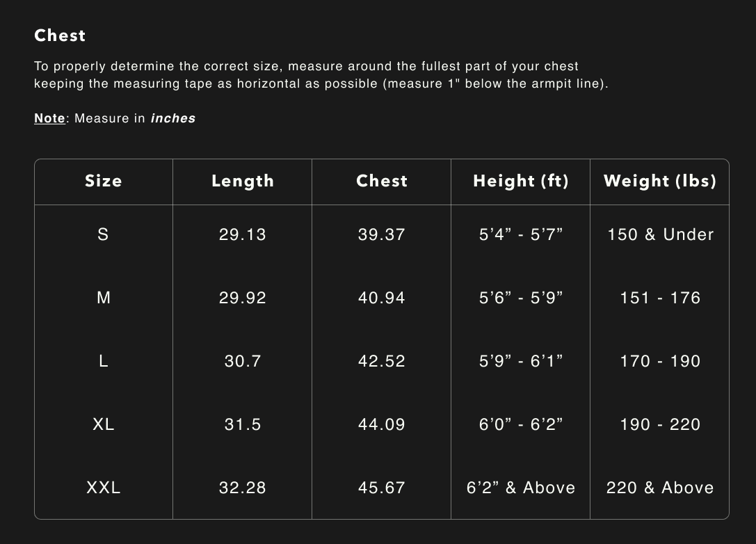Click the M size row label
This screenshot has width=756, height=544.
tap(103, 298)
